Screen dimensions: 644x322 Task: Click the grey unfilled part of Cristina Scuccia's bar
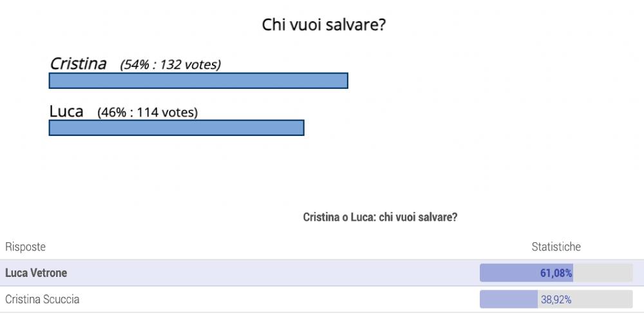click(x=585, y=299)
